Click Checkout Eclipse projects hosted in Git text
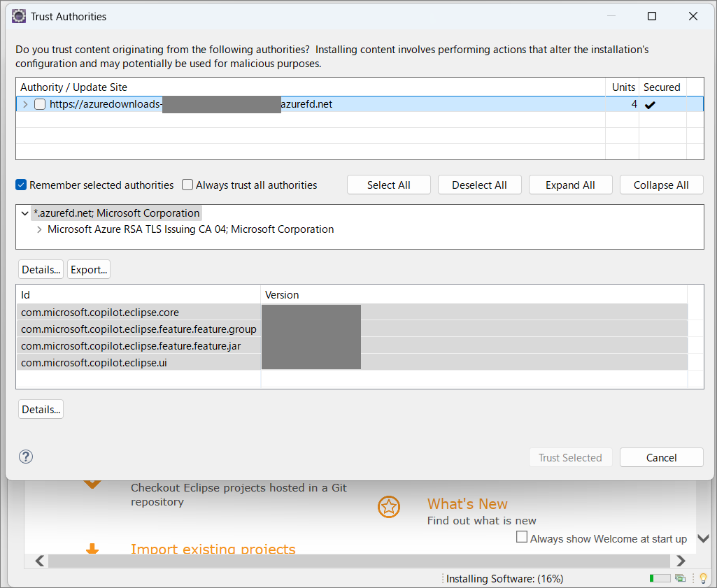This screenshot has width=717, height=588. [239, 494]
